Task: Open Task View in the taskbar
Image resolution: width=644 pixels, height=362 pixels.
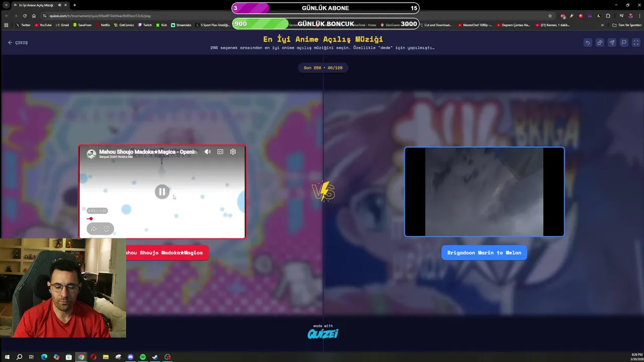Action: click(31, 357)
